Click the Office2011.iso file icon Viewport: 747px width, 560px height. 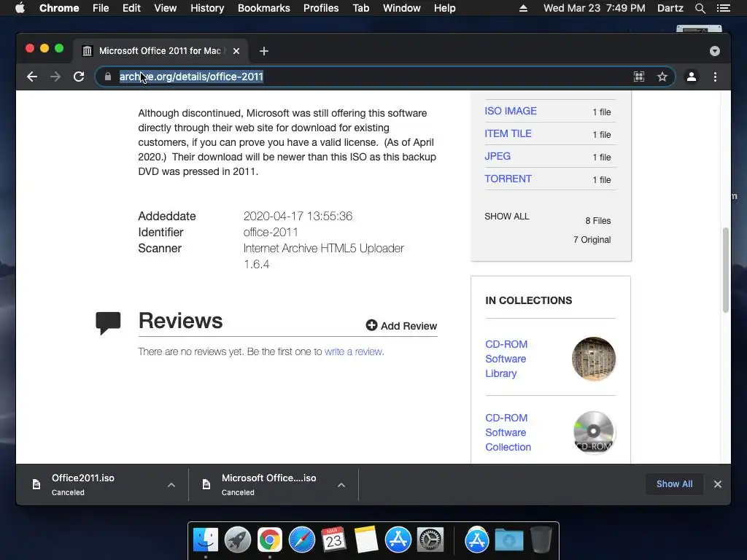(x=36, y=484)
